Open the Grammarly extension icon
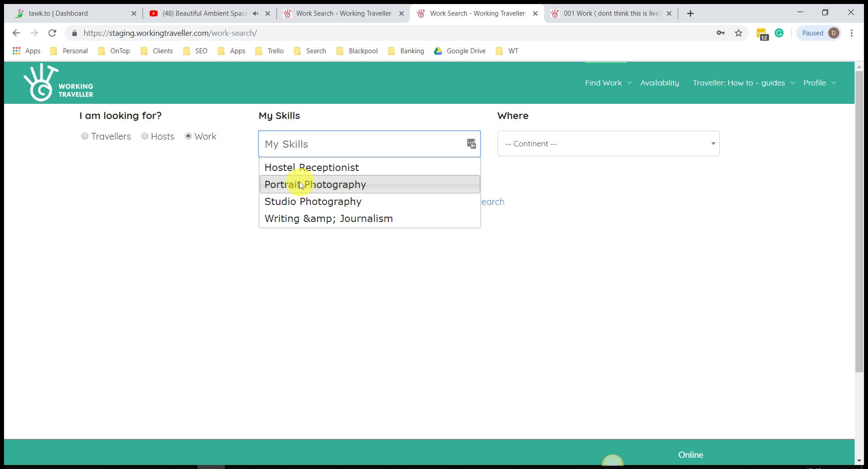Image resolution: width=868 pixels, height=469 pixels. coord(779,33)
